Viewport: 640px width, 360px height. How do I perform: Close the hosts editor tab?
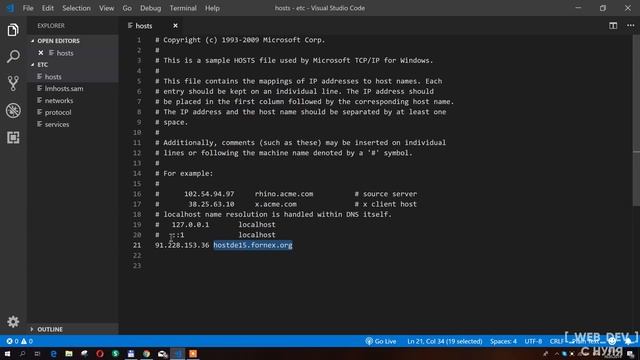coord(175,26)
